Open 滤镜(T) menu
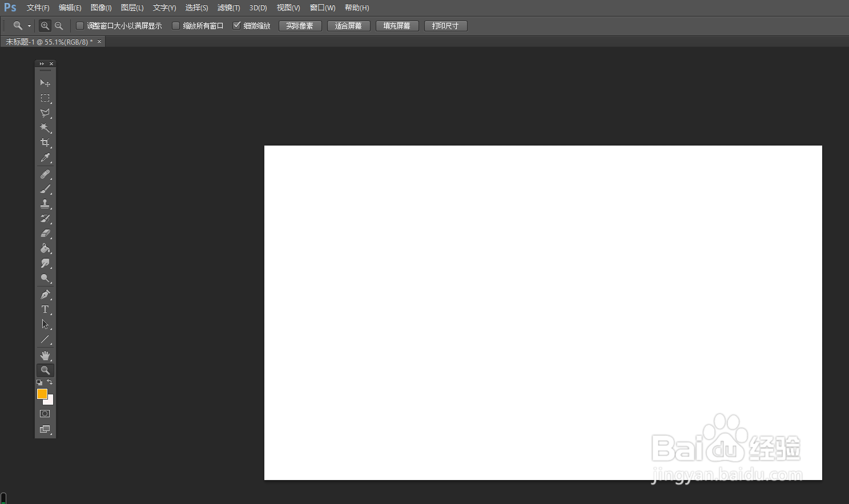The image size is (849, 504). pos(229,8)
